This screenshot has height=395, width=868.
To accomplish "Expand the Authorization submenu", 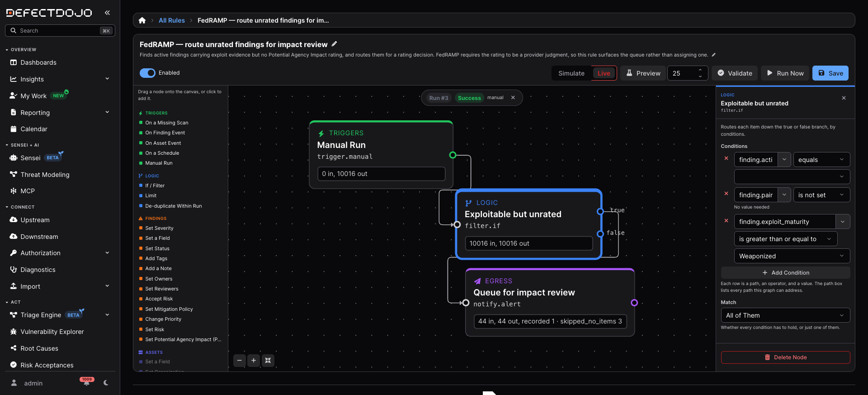I will [x=107, y=253].
